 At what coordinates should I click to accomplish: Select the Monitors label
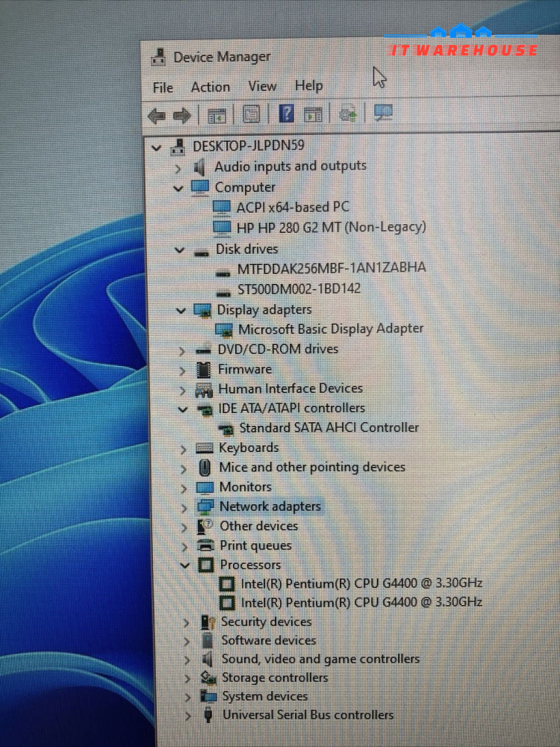click(x=245, y=487)
